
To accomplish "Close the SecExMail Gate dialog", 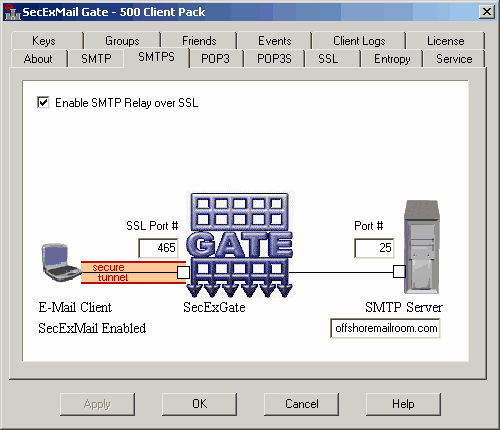I will (x=487, y=12).
